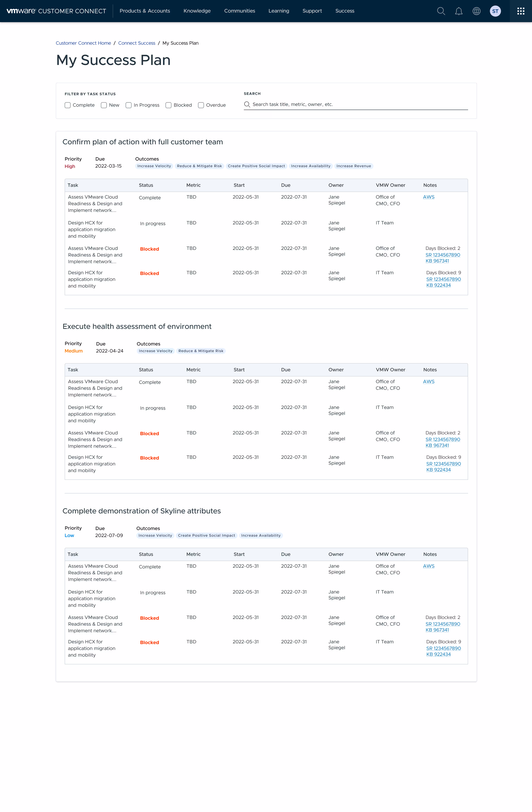The width and height of the screenshot is (532, 812).
Task: Click the Customer Connect Home breadcrumb
Action: coord(83,43)
